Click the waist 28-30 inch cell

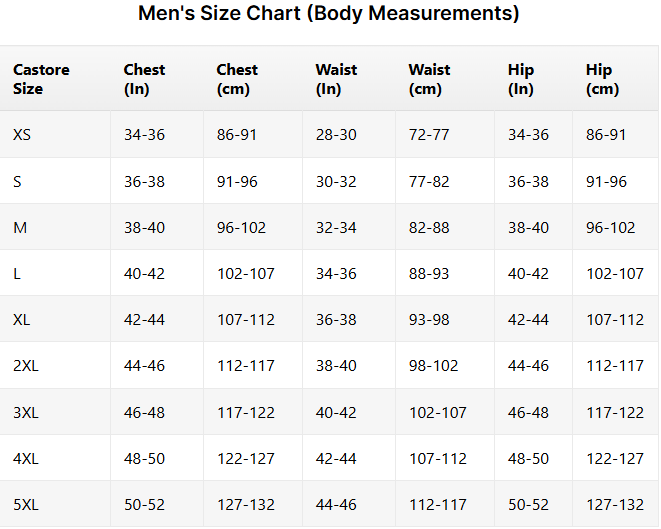336,135
